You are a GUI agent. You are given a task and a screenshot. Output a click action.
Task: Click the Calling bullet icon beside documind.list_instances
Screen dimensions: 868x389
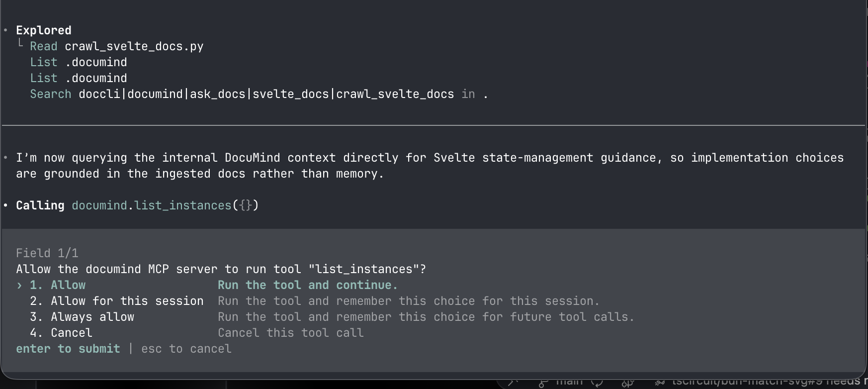pos(5,205)
